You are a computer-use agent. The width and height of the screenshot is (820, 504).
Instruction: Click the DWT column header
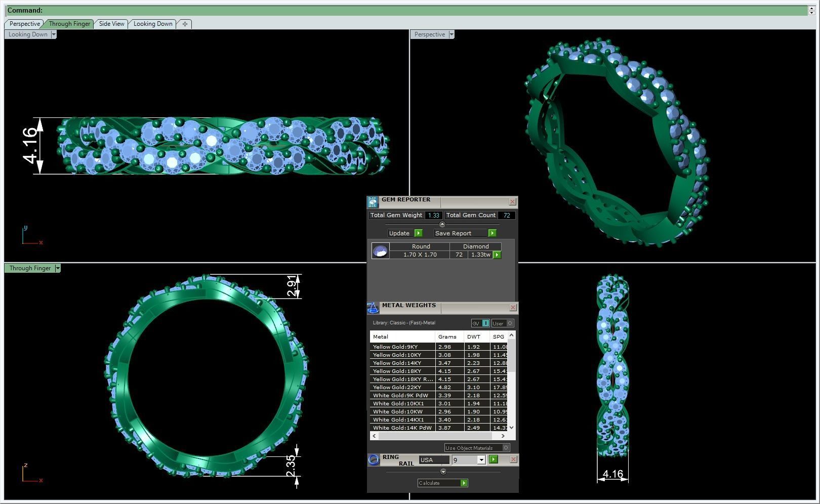click(x=477, y=337)
